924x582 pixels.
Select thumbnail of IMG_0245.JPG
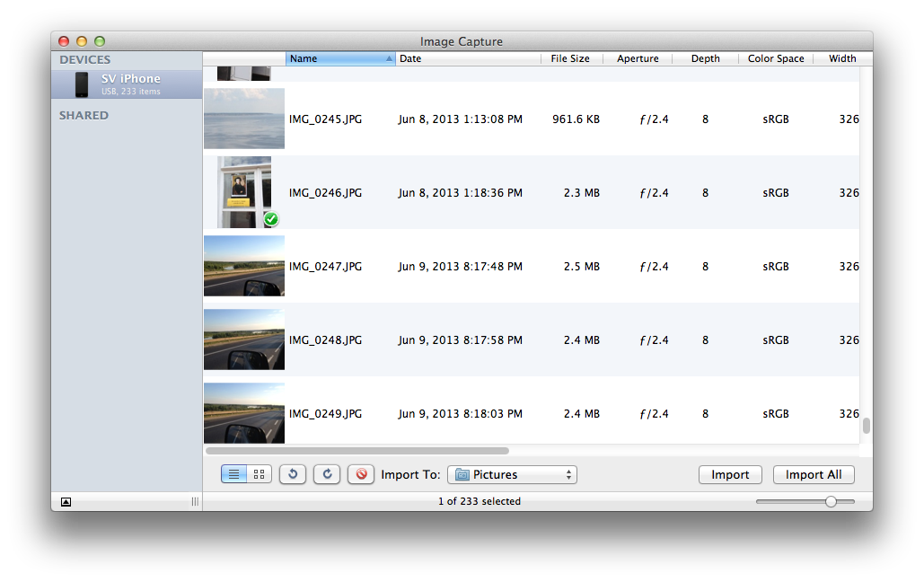coord(244,119)
